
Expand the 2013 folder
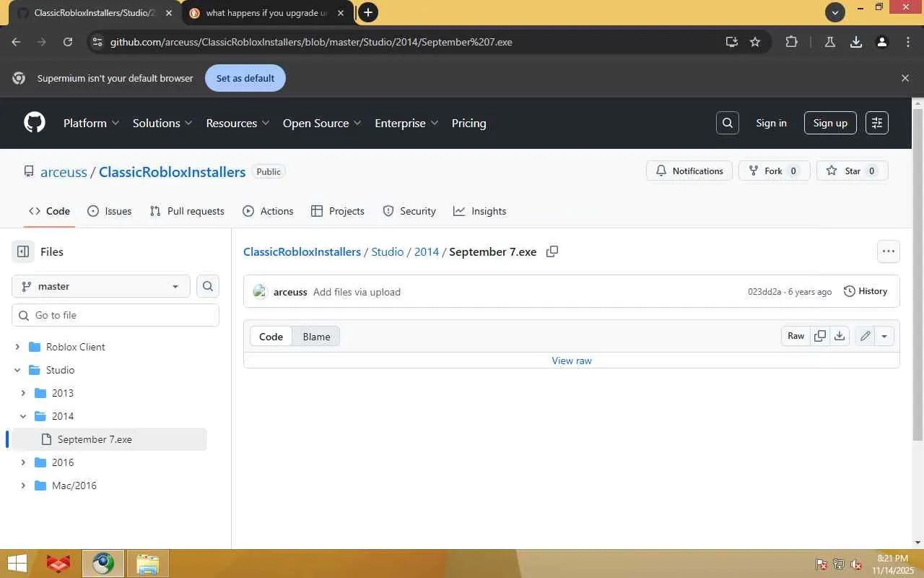[x=23, y=393]
